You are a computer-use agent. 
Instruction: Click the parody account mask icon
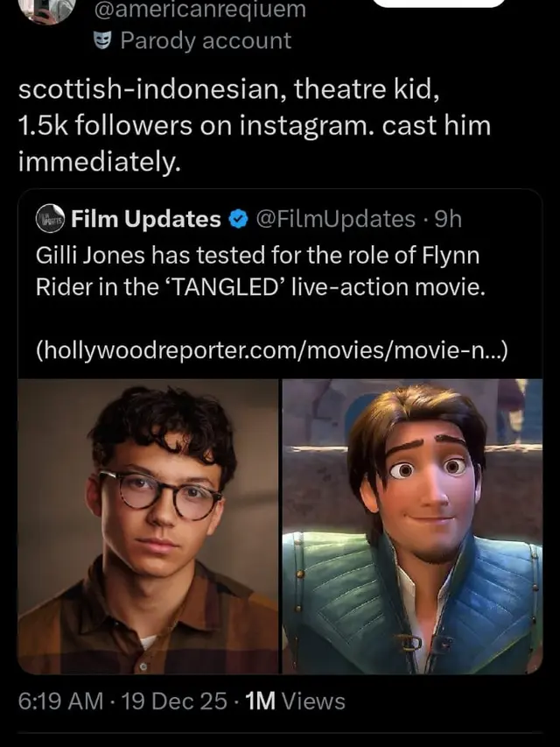pyautogui.click(x=101, y=40)
